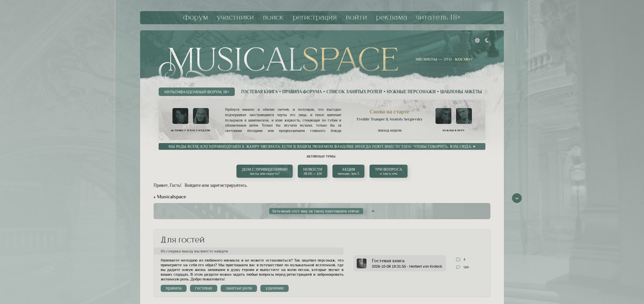The width and height of the screenshot is (644, 304).
Task: Open the second wanted character portrait
Action: (464, 116)
